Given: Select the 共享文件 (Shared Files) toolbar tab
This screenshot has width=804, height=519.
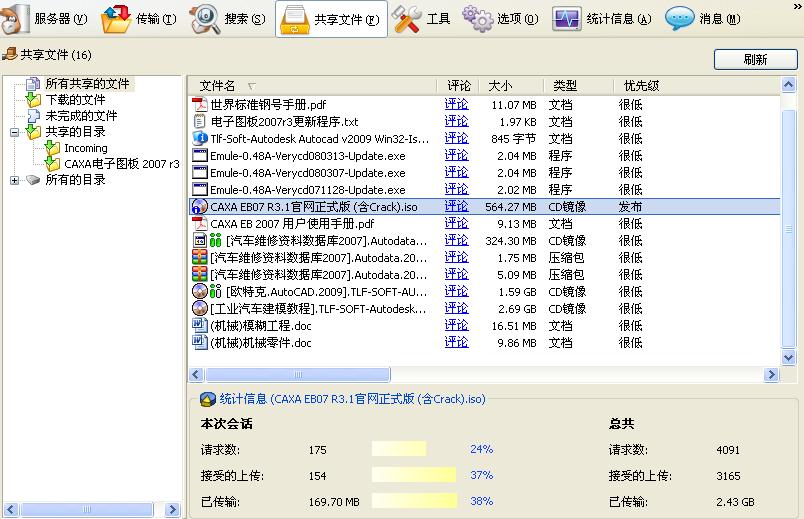Looking at the screenshot, I should coord(331,19).
